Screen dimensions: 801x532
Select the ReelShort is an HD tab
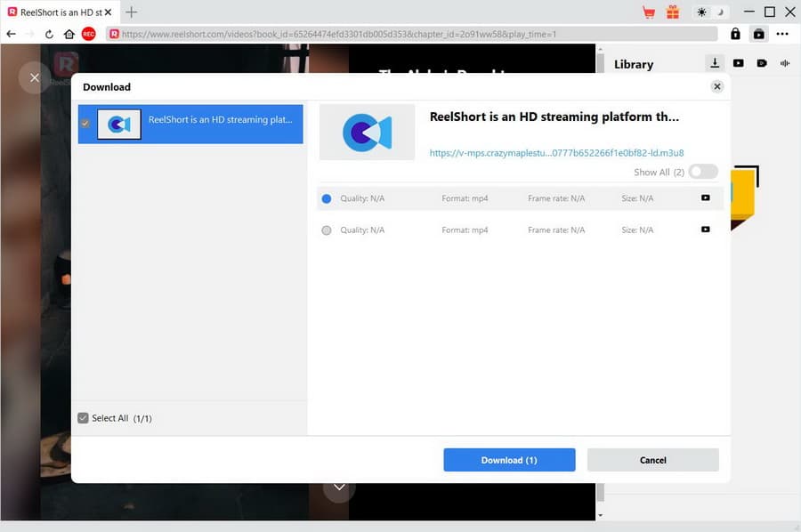coord(61,12)
